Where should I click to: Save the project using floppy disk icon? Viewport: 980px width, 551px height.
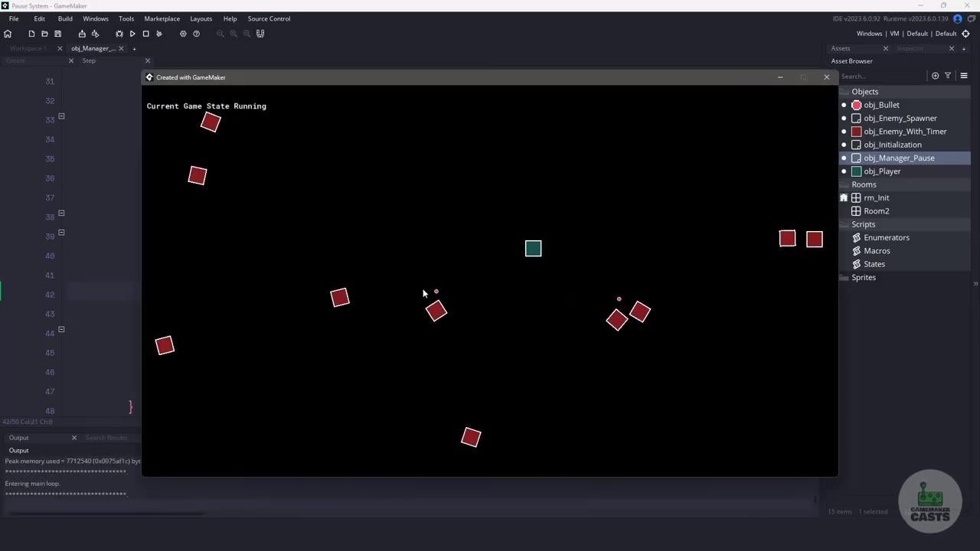point(57,34)
